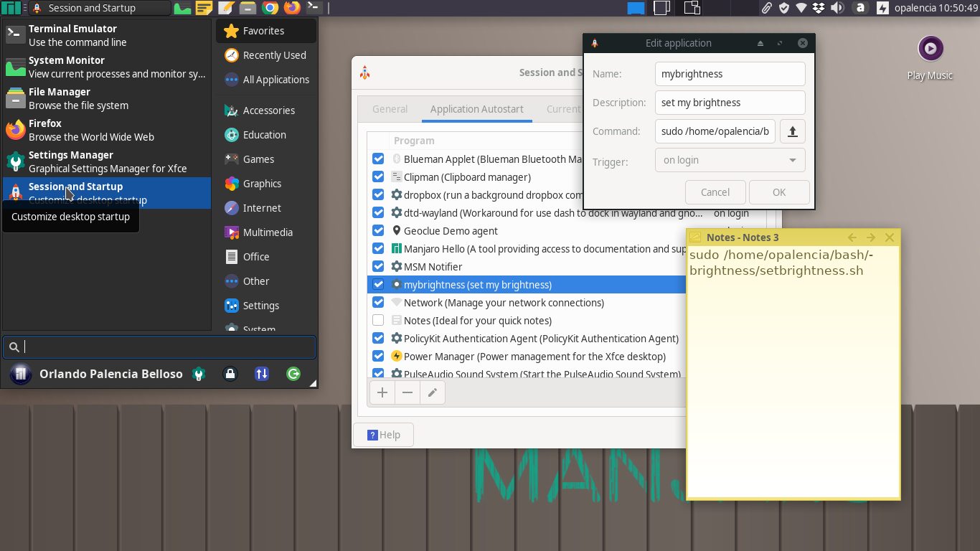Click the edit pencil button for autostart
The height and width of the screenshot is (551, 980).
coord(433,392)
